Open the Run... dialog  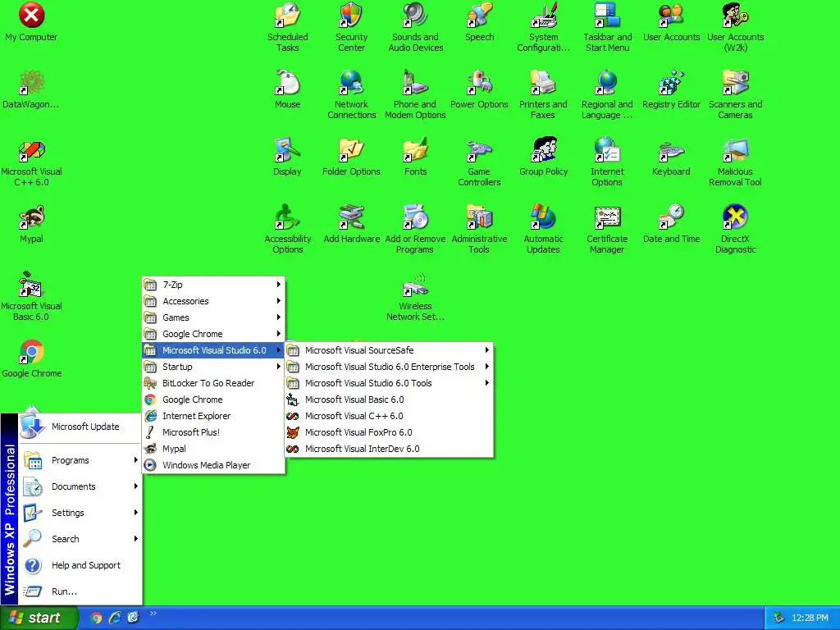(80, 591)
